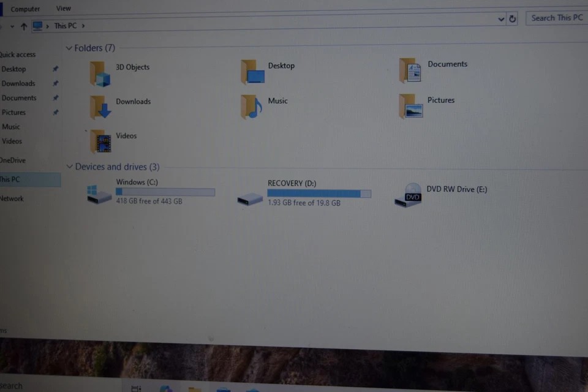Select the DVD RW Drive (E:) icon
The image size is (588, 392).
pyautogui.click(x=409, y=195)
